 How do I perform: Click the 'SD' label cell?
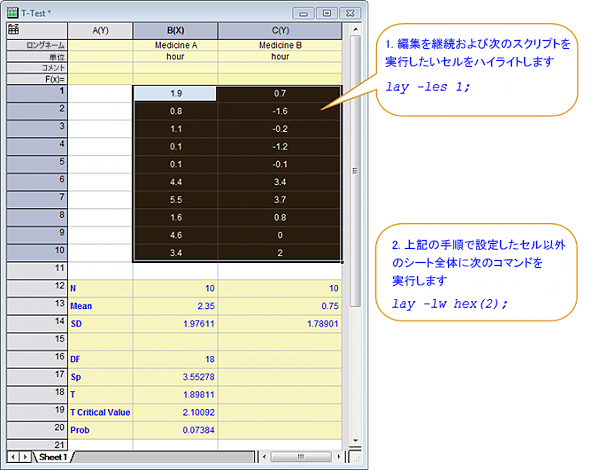coord(100,324)
